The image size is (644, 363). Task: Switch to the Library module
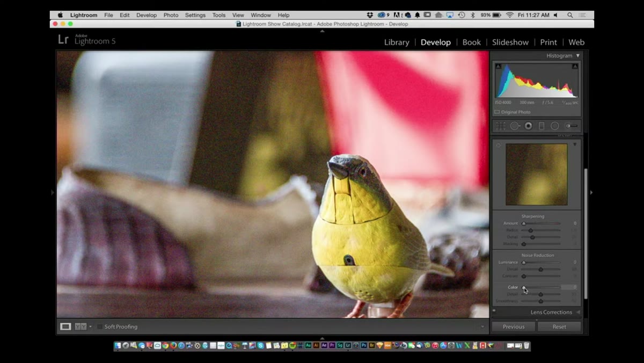(x=397, y=42)
